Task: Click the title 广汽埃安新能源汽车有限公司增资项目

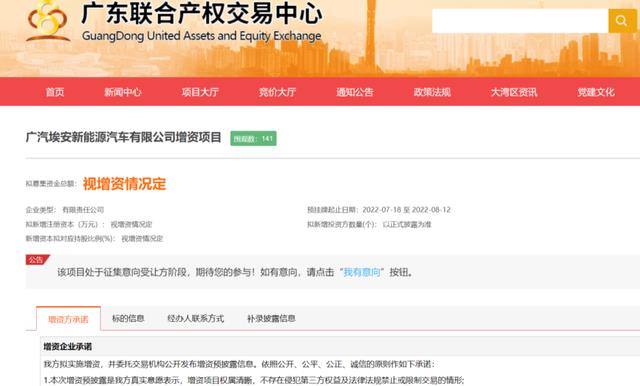Action: point(123,137)
